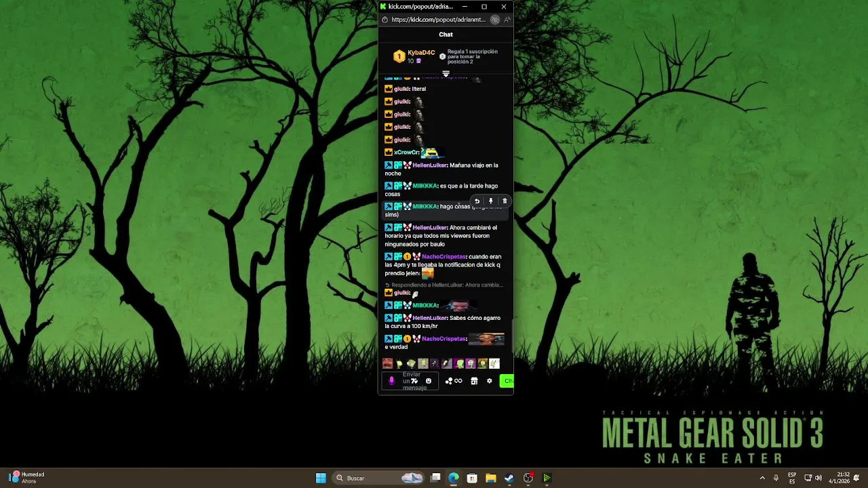Open chat settings gear icon

(x=490, y=381)
